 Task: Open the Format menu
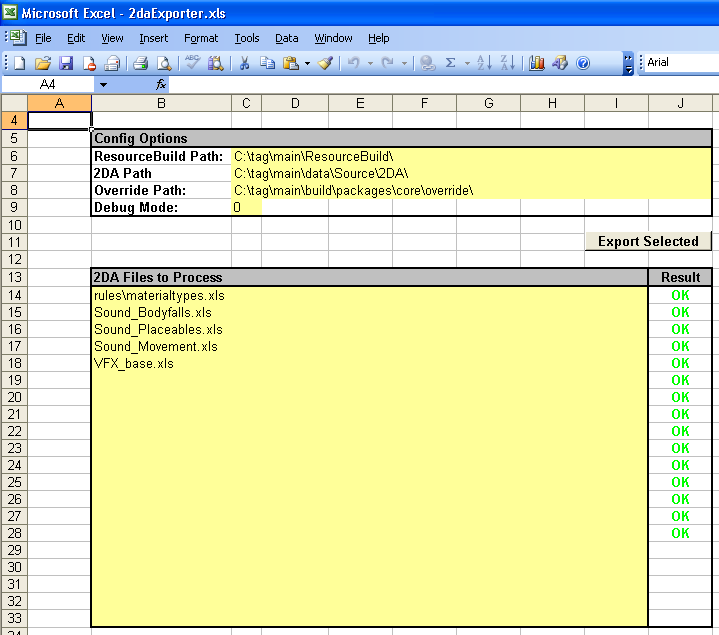pyautogui.click(x=200, y=38)
